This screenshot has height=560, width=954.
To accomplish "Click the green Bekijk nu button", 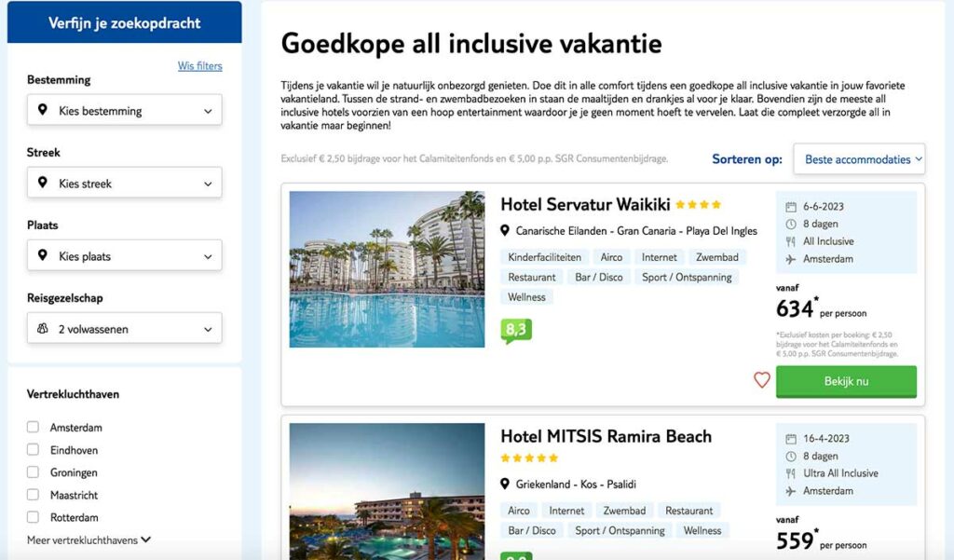I will point(846,381).
